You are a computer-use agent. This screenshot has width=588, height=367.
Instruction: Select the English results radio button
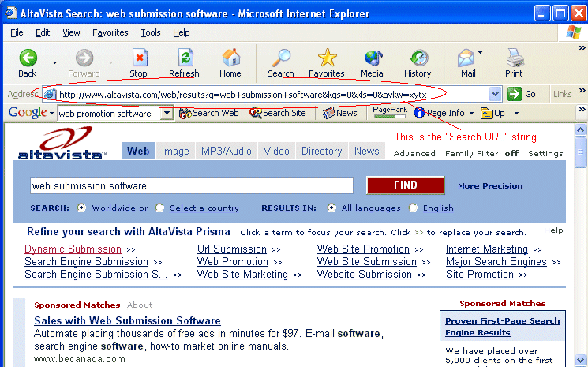click(x=413, y=208)
